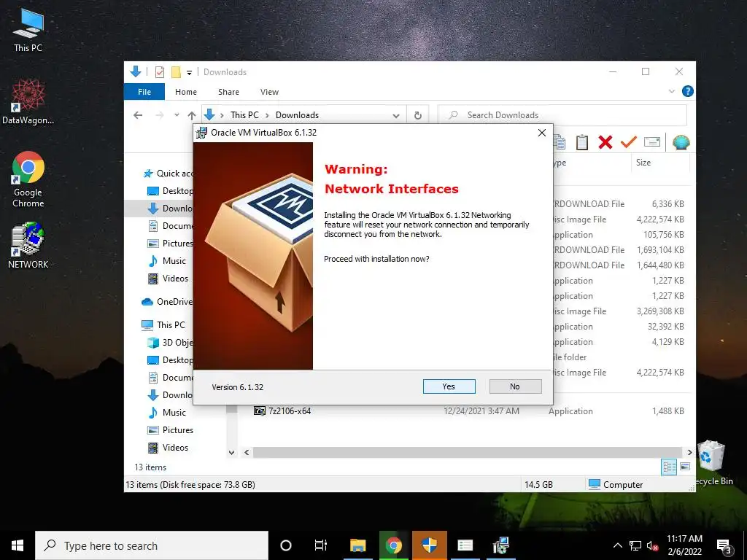Go back in Explorer navigation
The image size is (747, 560).
click(x=138, y=115)
